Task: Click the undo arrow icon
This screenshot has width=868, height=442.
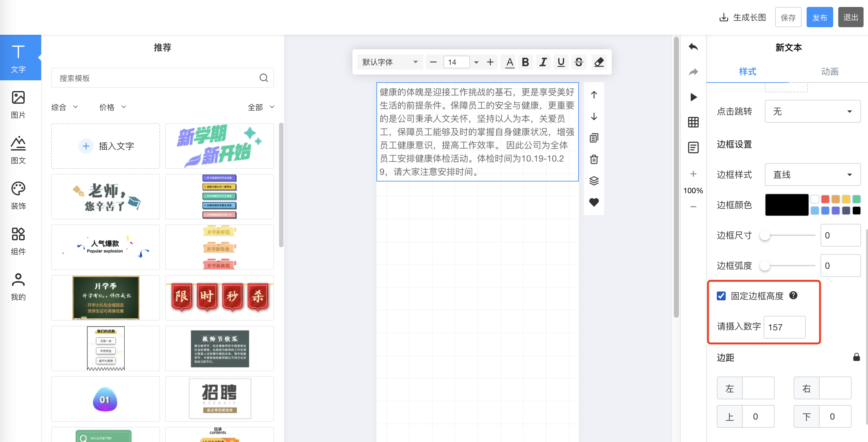Action: tap(693, 47)
